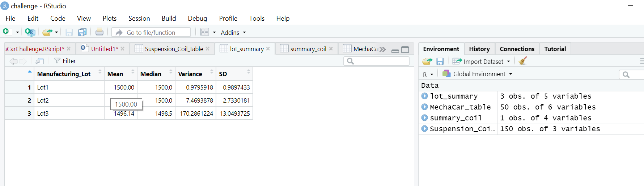Open the Debug menu

(x=197, y=18)
